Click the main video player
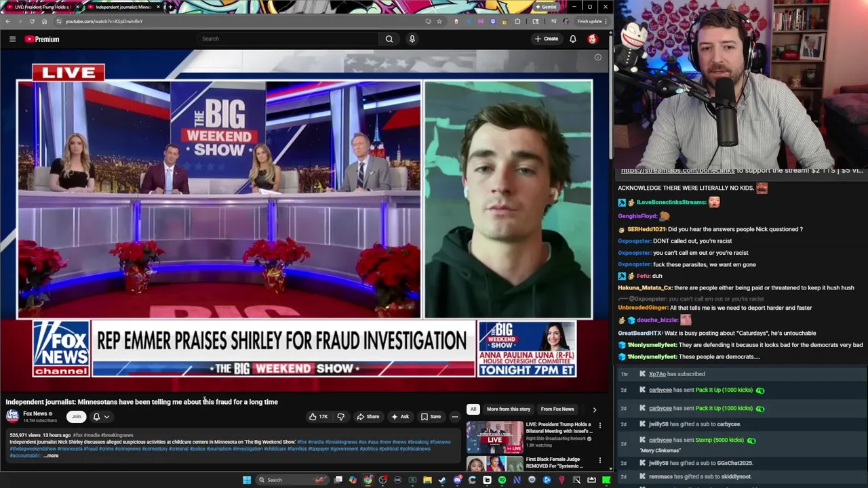 (x=304, y=221)
